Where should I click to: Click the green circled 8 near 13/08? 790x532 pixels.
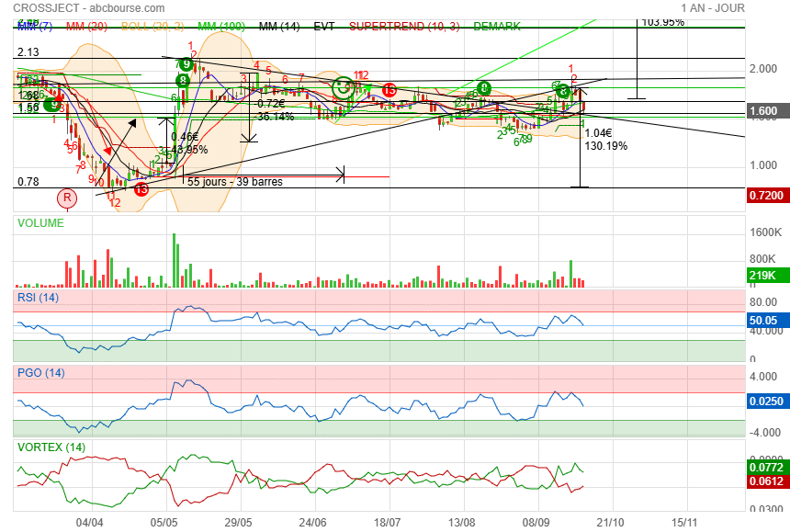click(x=484, y=88)
